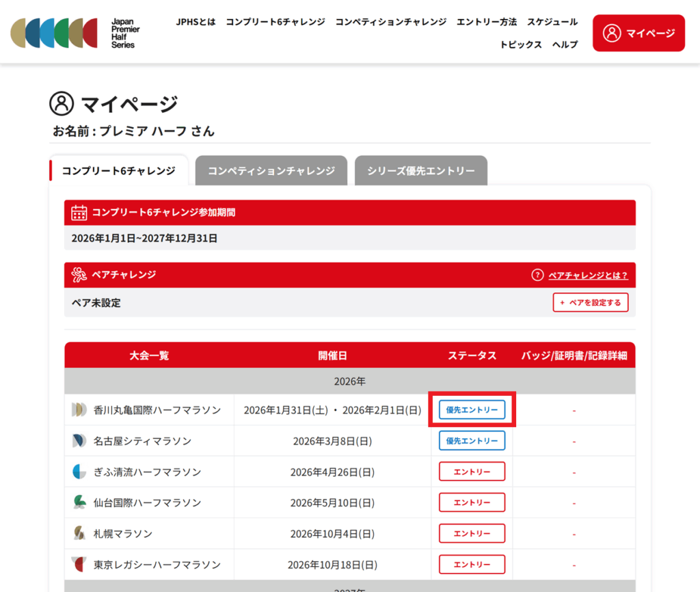
Task: Click the 名古屋シティマラソン race logo
Action: (x=79, y=441)
